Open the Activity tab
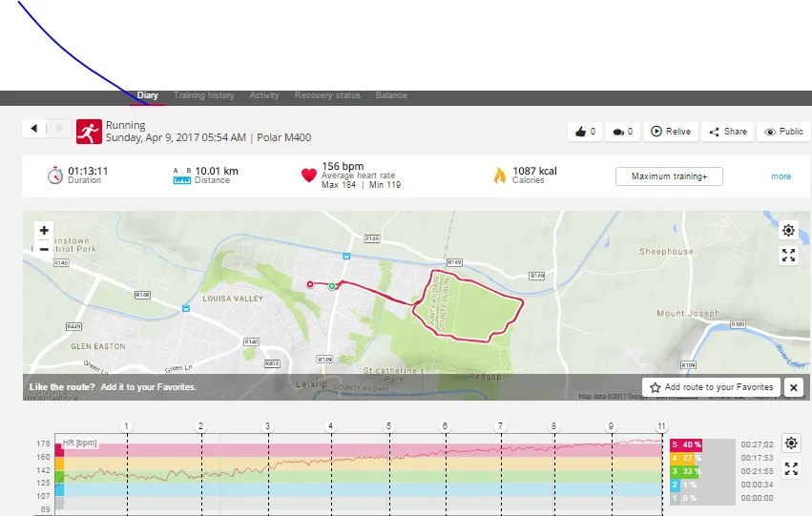812x516 pixels. point(264,95)
